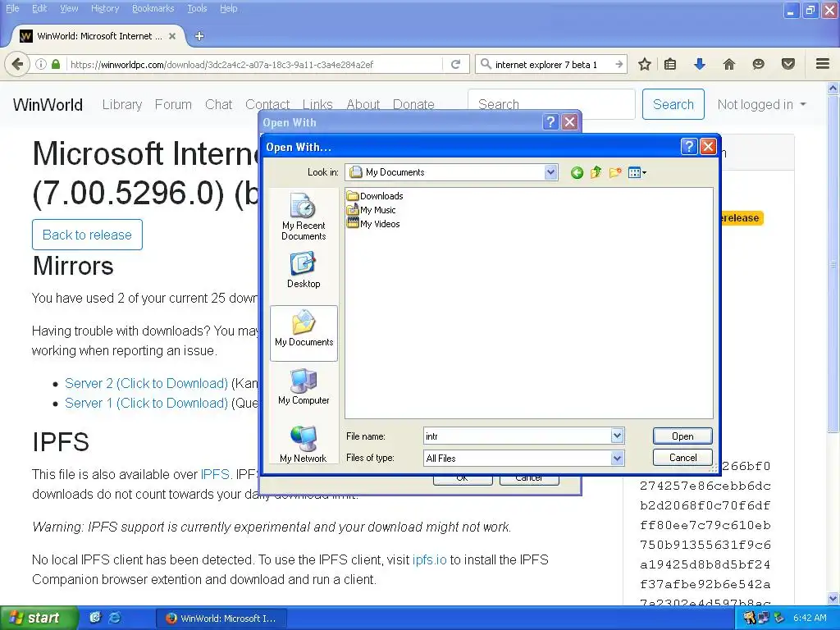
Task: Open My Computer in places bar
Action: 304,387
